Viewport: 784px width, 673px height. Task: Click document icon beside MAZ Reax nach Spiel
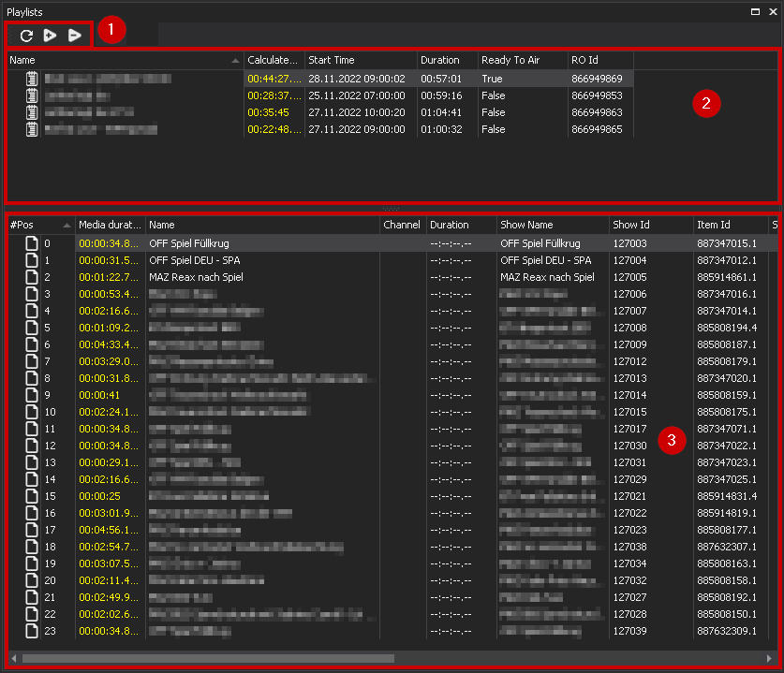point(31,277)
